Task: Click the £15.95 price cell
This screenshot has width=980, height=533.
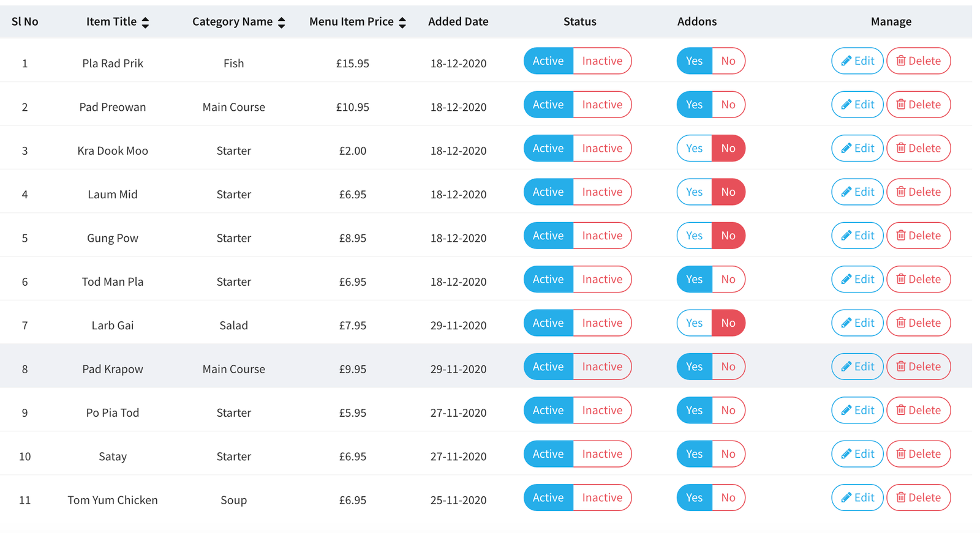Action: pos(353,63)
